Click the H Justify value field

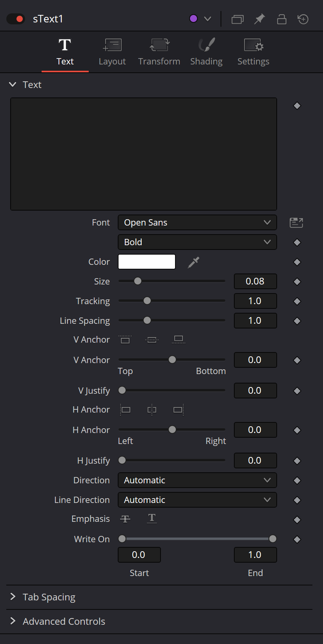click(255, 461)
